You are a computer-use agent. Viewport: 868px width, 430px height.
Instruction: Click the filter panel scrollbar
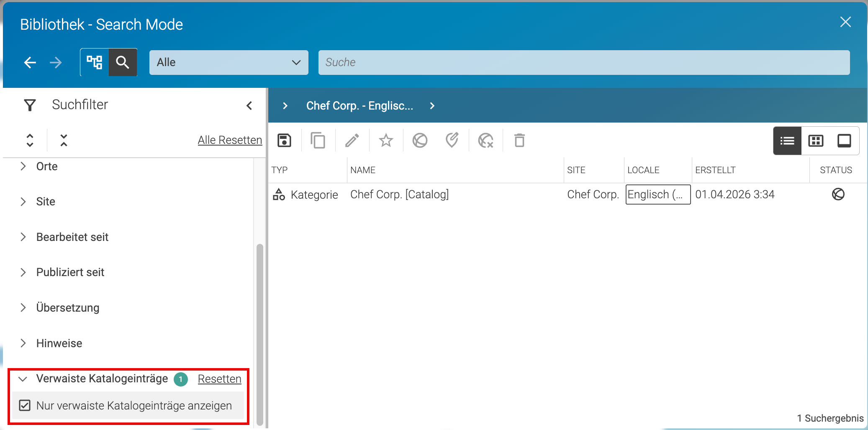click(260, 335)
